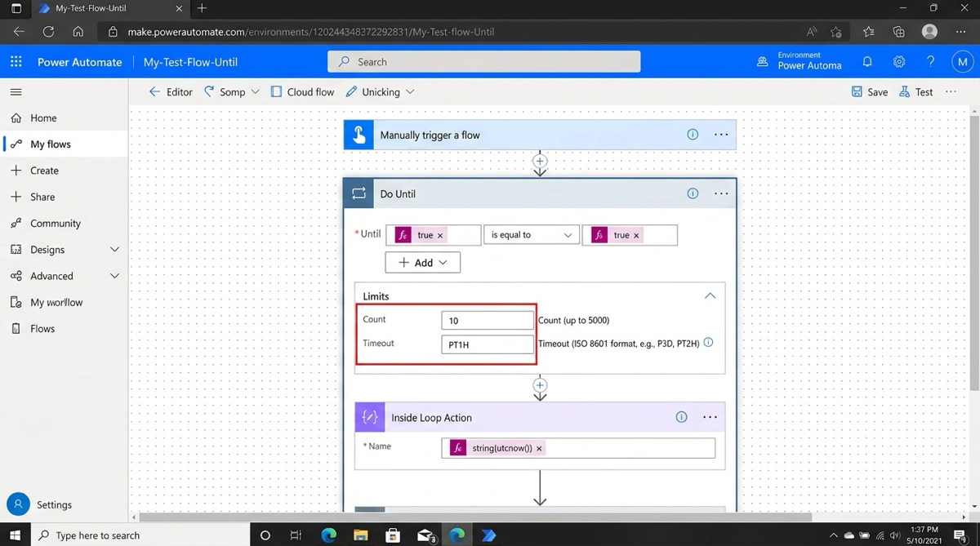This screenshot has width=980, height=546.
Task: Select My flows in left navigation
Action: [51, 144]
